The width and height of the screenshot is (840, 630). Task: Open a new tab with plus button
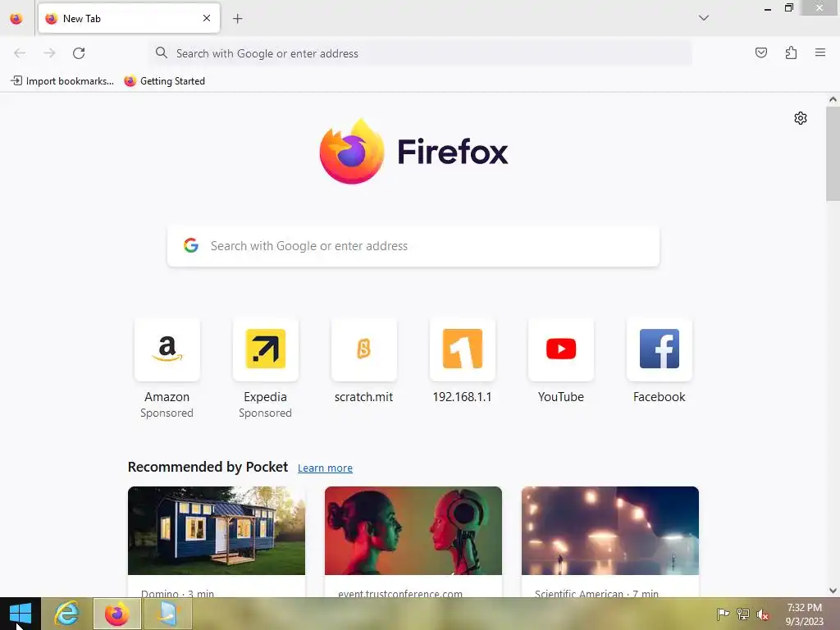pos(237,19)
